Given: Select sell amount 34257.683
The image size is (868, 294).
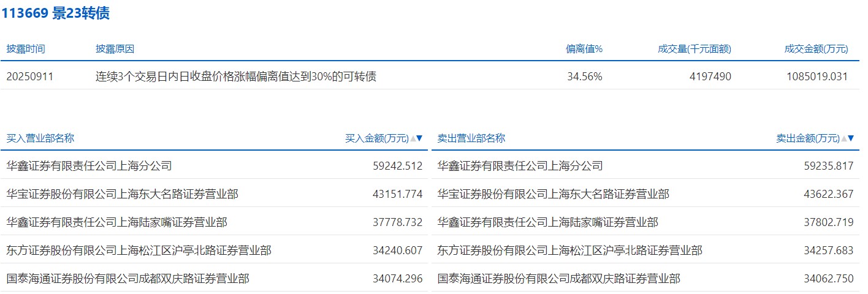Looking at the screenshot, I should [x=829, y=251].
